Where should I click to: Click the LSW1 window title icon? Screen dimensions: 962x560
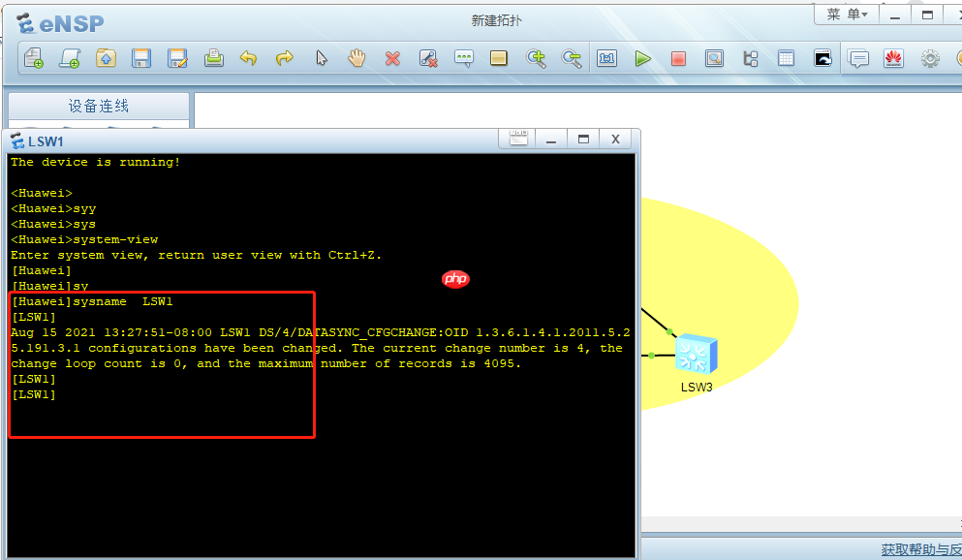pos(17,141)
